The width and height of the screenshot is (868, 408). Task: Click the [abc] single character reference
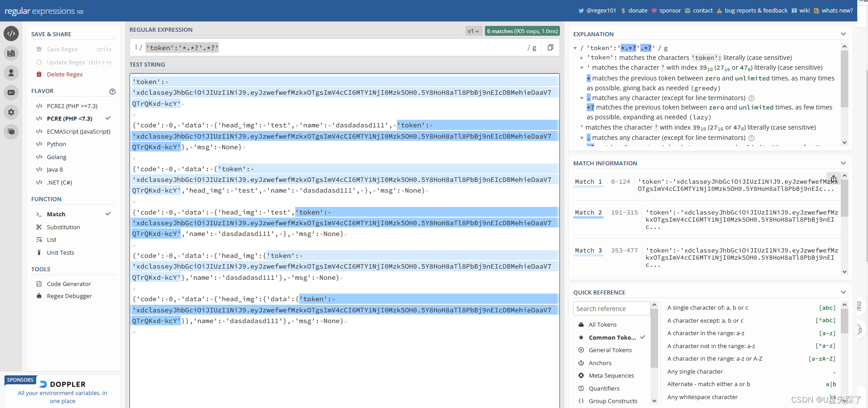tap(827, 308)
